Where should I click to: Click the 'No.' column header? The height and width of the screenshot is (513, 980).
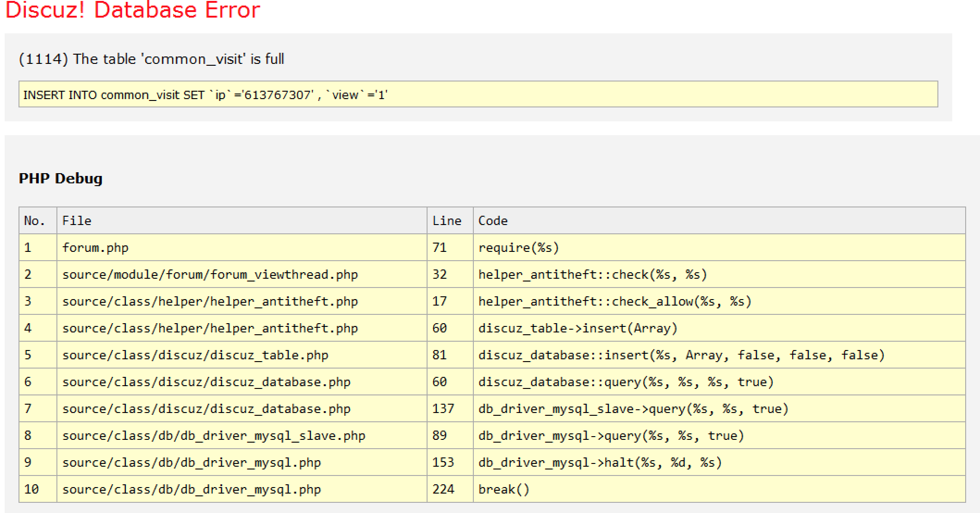coord(38,220)
